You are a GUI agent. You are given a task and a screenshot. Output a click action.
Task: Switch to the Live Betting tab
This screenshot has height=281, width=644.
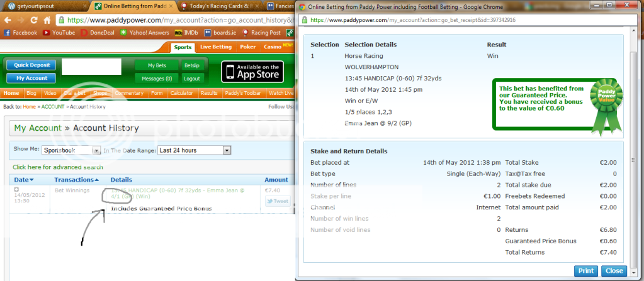point(214,47)
